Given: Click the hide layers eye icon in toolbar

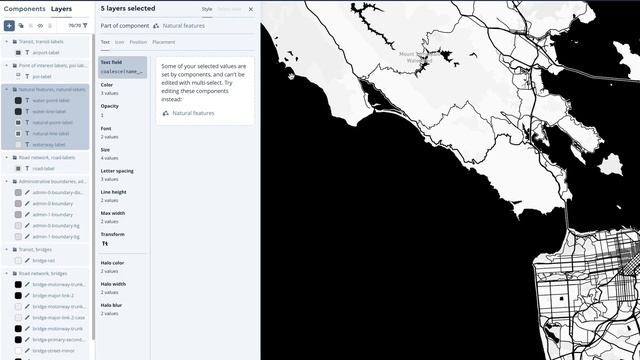Looking at the screenshot, I should coord(40,26).
